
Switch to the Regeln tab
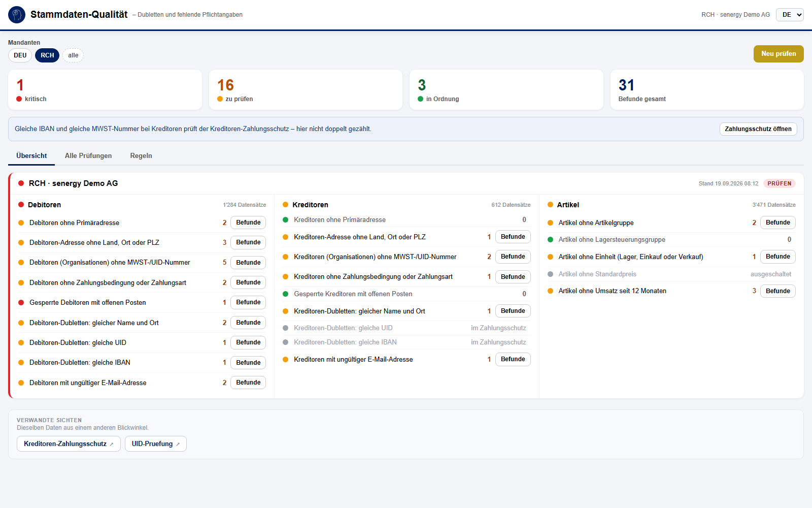141,156
